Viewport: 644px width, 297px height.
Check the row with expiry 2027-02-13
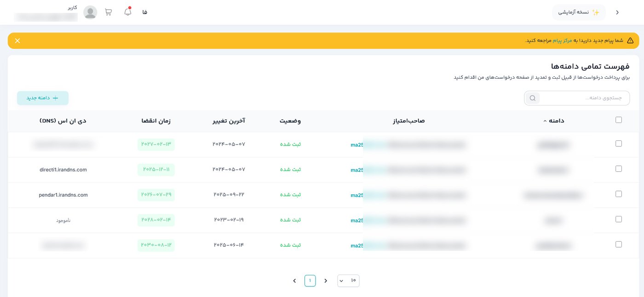pos(618,144)
